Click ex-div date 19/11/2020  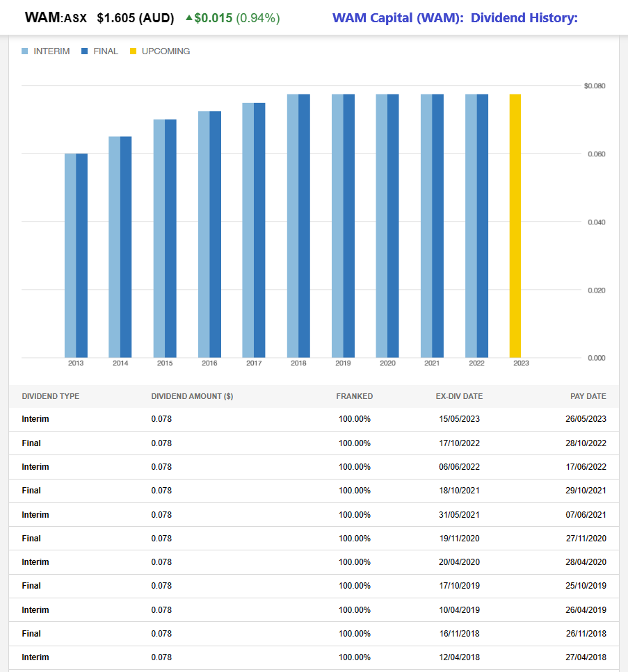460,539
